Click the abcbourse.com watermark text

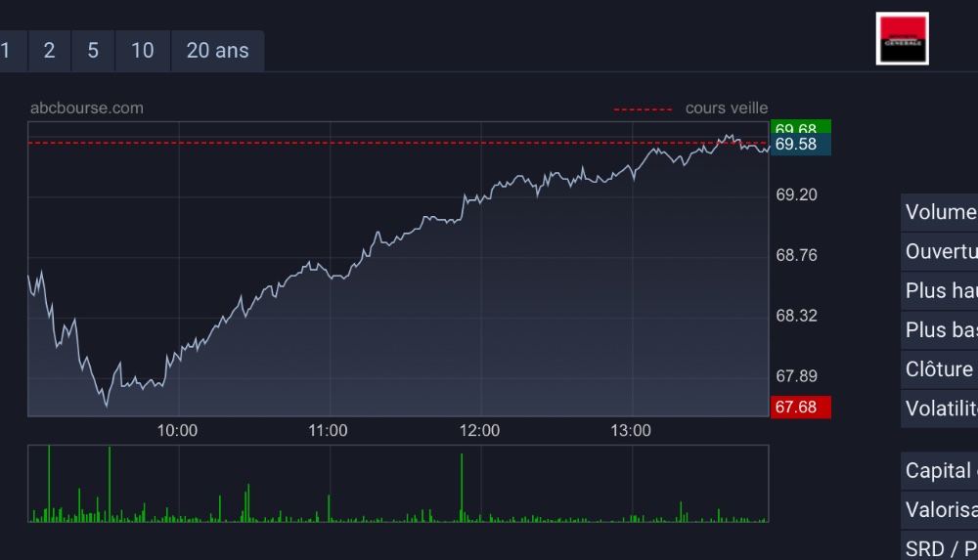click(x=87, y=108)
